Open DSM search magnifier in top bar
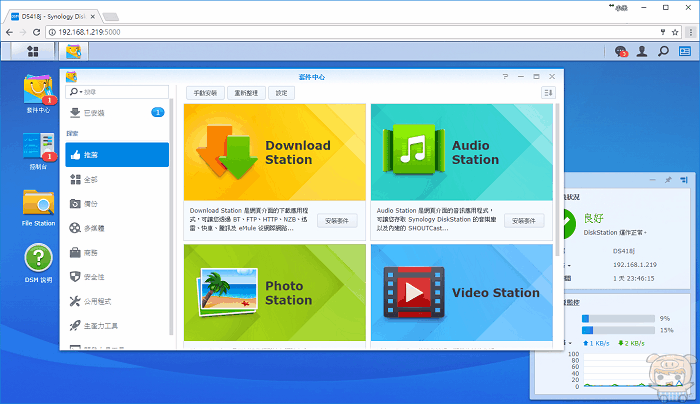The width and height of the screenshot is (700, 404). click(x=663, y=51)
